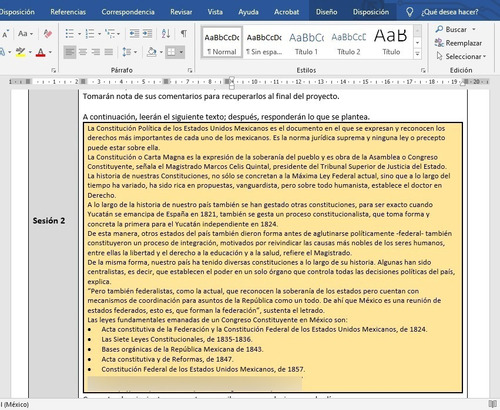Open the table Diseño tab

click(326, 12)
